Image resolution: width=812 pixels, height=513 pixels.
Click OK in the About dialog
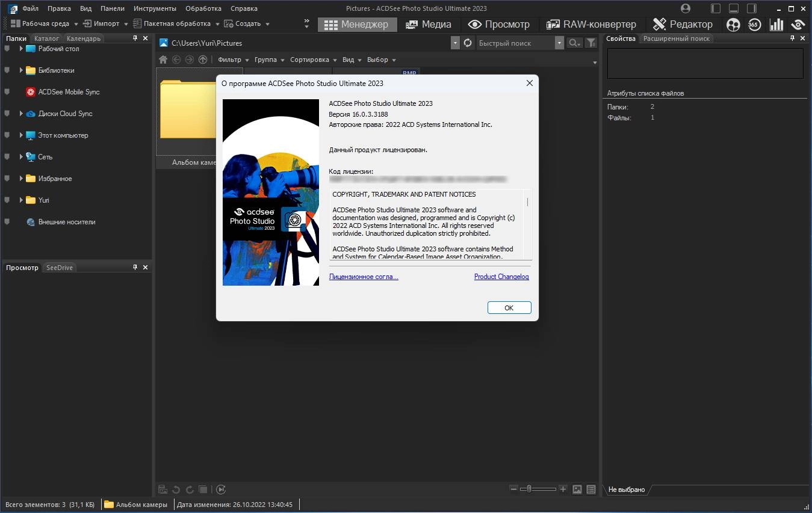point(509,307)
